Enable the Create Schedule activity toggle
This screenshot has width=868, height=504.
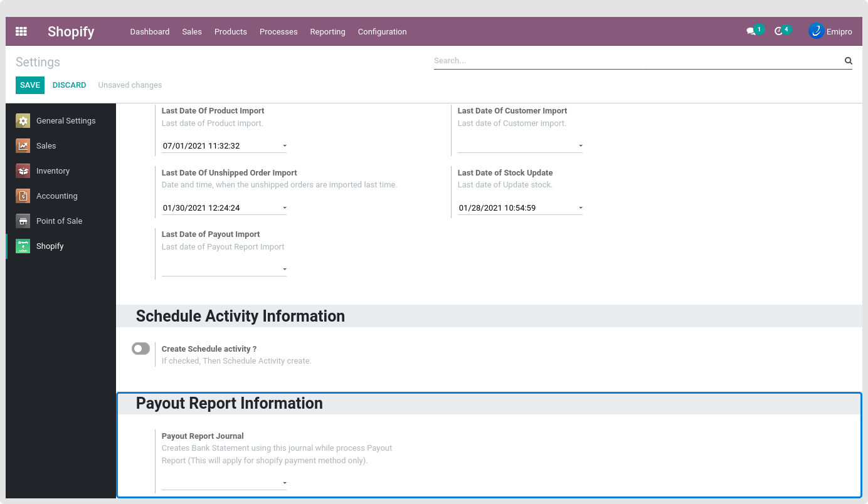(x=141, y=349)
